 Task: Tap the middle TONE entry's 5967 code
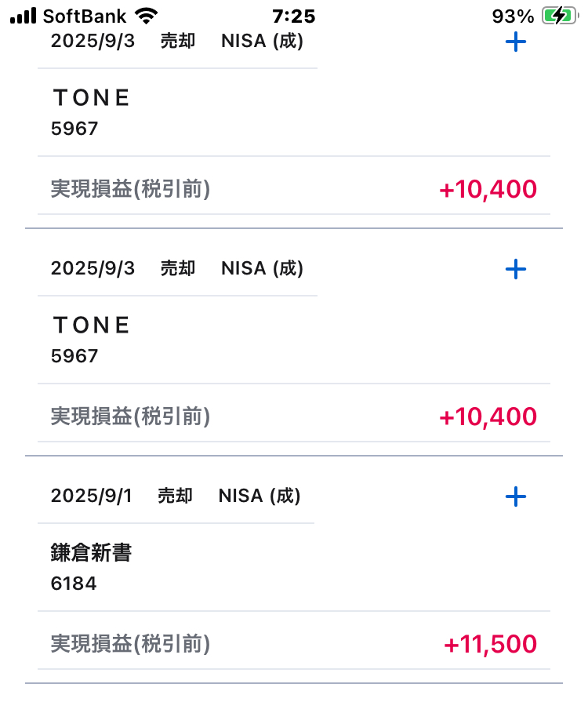coord(74,356)
